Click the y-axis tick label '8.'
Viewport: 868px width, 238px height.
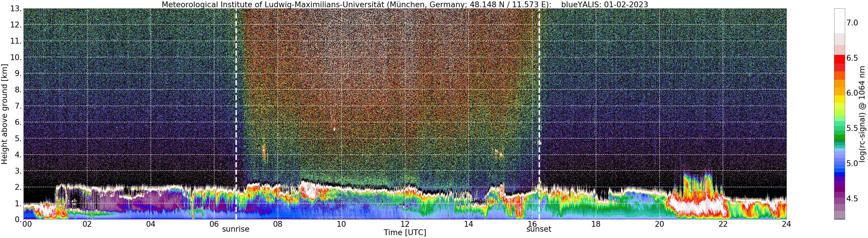(x=18, y=90)
